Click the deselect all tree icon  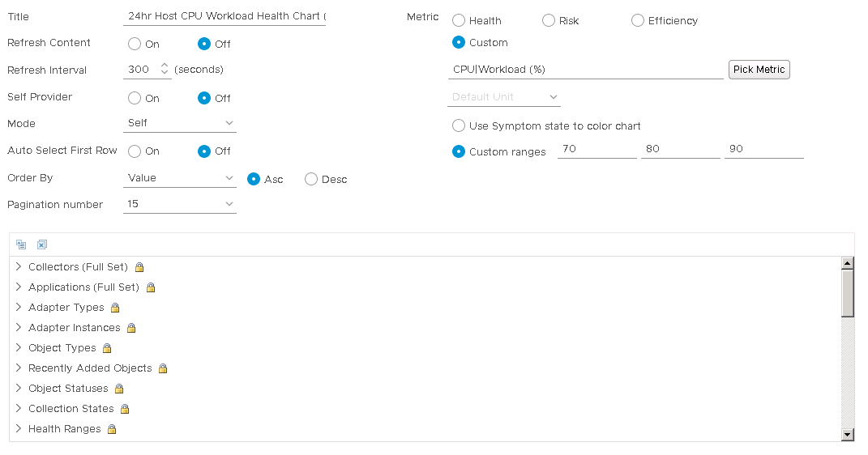tap(42, 245)
